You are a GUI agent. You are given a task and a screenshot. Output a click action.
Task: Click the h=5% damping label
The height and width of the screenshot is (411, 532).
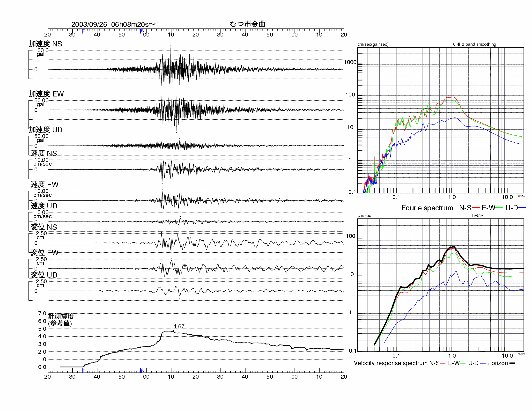pyautogui.click(x=477, y=215)
